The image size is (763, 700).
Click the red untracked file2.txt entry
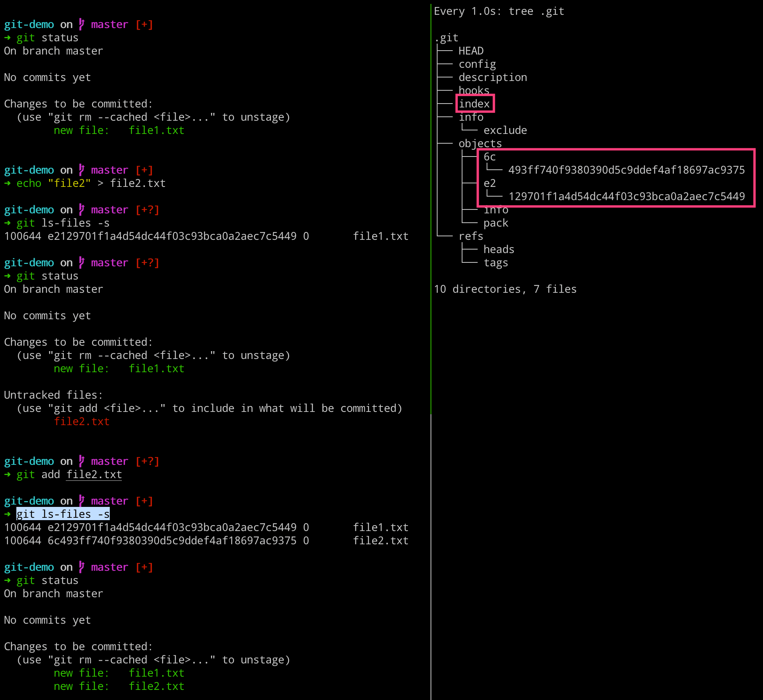click(82, 421)
